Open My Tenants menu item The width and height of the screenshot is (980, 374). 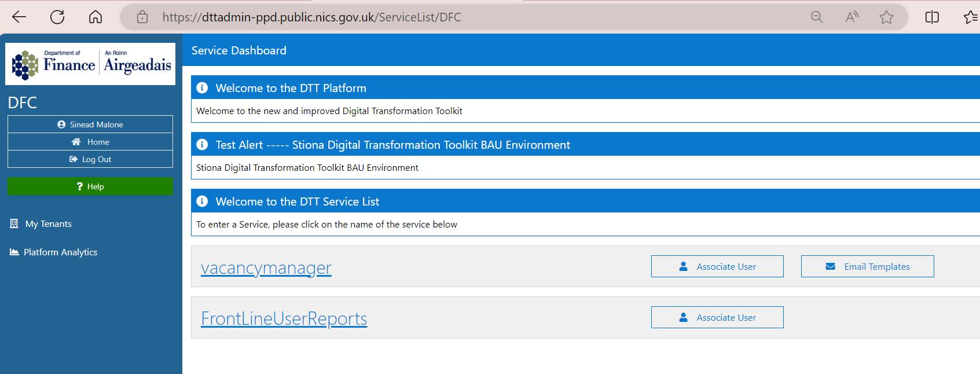(91, 223)
